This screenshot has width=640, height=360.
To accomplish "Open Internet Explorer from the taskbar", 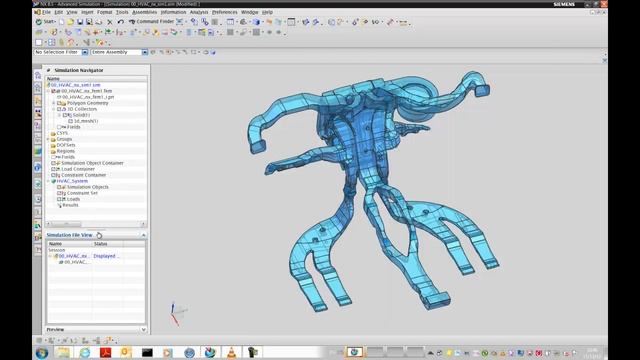I will 84,352.
